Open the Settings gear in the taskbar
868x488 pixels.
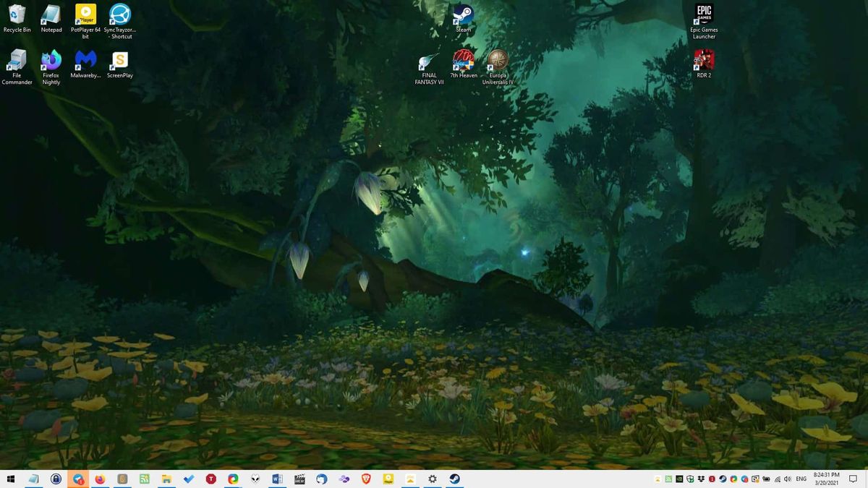click(432, 479)
